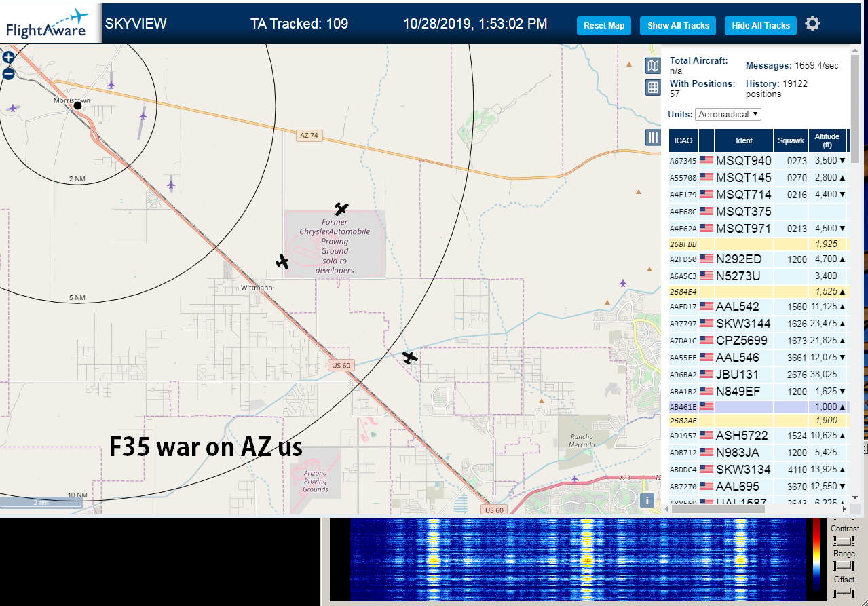Adjust the Contrast slider in spectrum window

tap(844, 541)
